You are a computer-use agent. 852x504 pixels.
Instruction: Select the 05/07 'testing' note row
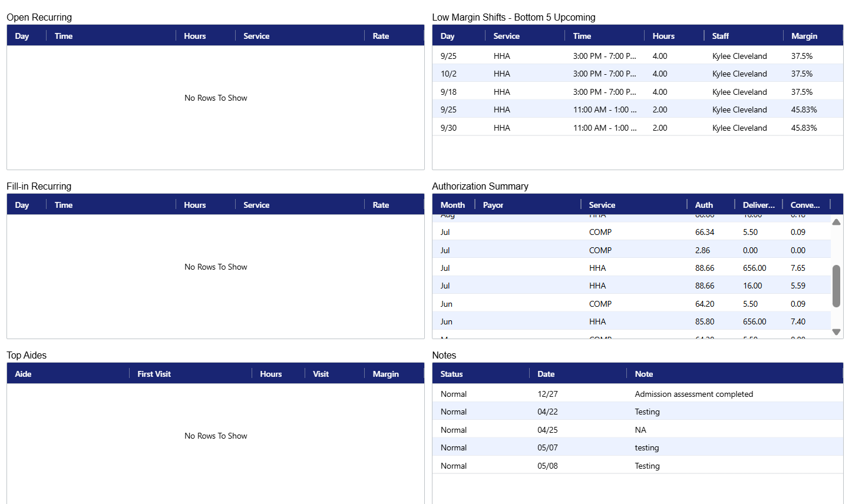(x=637, y=447)
